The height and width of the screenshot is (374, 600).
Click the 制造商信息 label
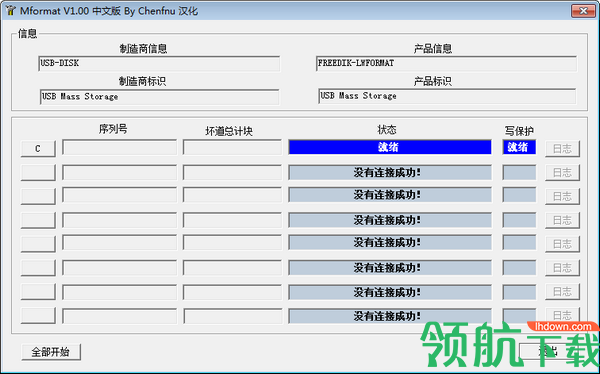pyautogui.click(x=143, y=49)
